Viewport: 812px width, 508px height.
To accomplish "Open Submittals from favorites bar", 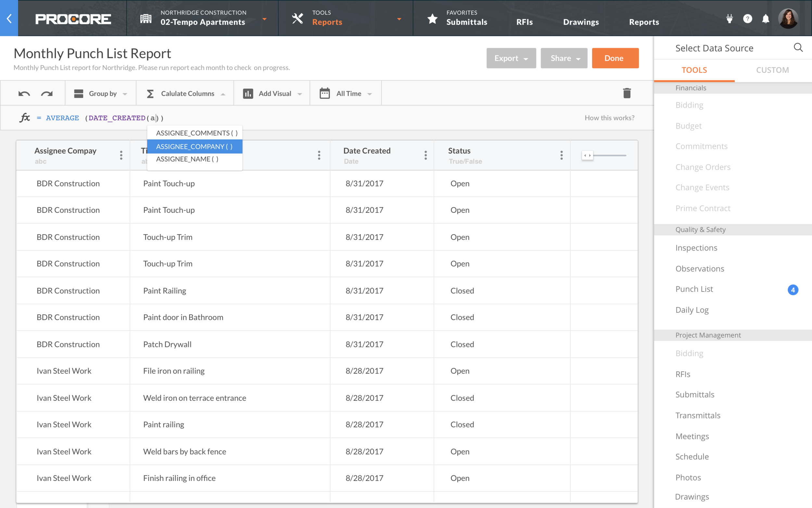I will (467, 22).
